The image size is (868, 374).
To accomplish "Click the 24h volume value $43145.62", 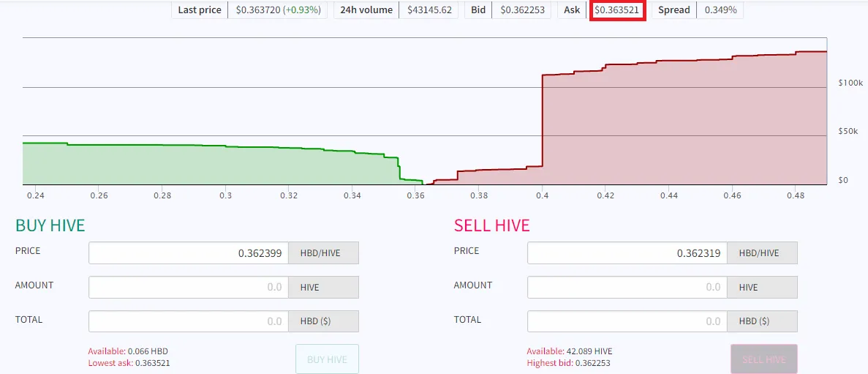I will (429, 10).
